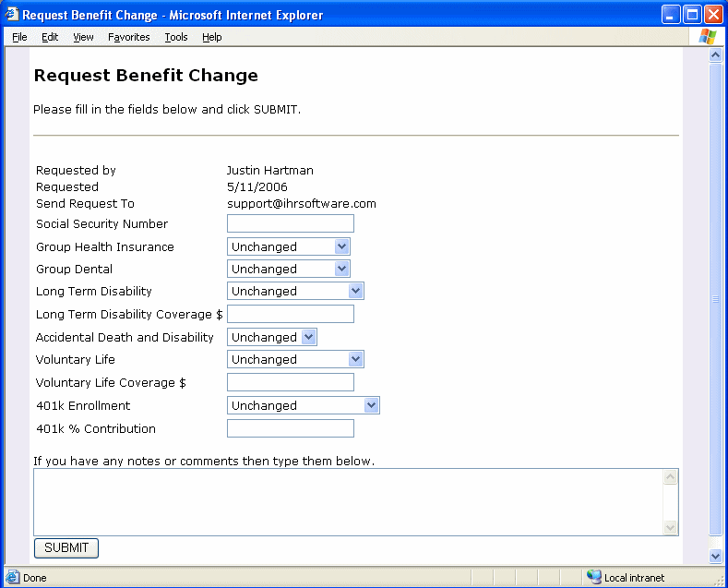Open the Help menu

pyautogui.click(x=212, y=37)
